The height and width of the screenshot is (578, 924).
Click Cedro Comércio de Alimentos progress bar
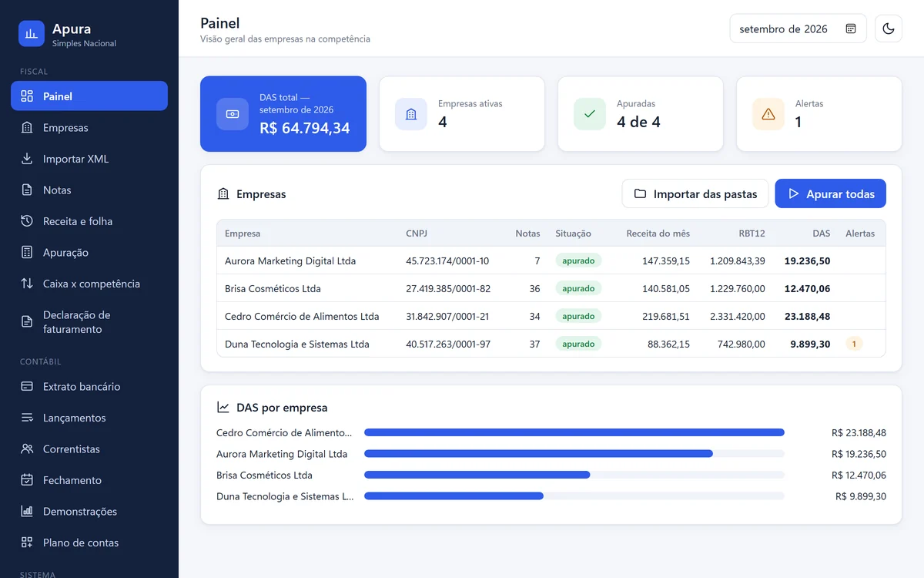coord(574,432)
